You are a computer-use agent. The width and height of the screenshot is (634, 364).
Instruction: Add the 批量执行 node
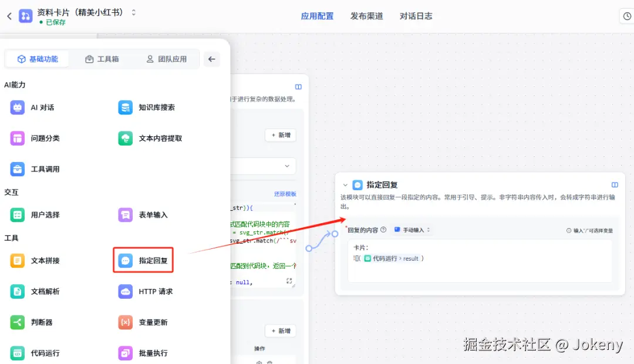143,353
